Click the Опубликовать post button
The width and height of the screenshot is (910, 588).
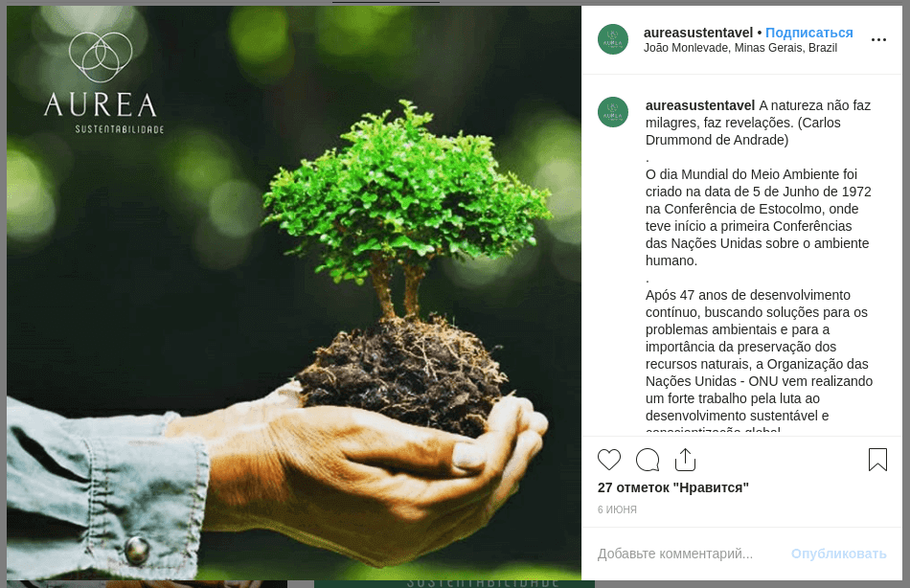tap(838, 554)
